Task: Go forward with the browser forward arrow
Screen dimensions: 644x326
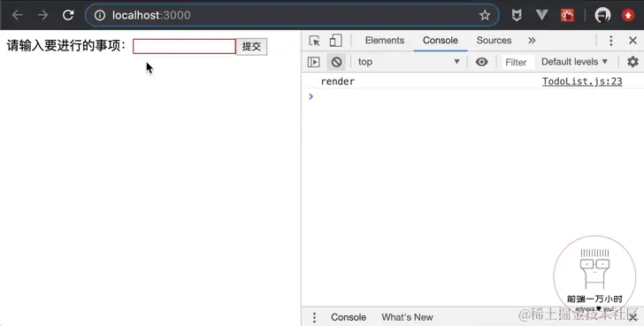Action: coord(42,15)
